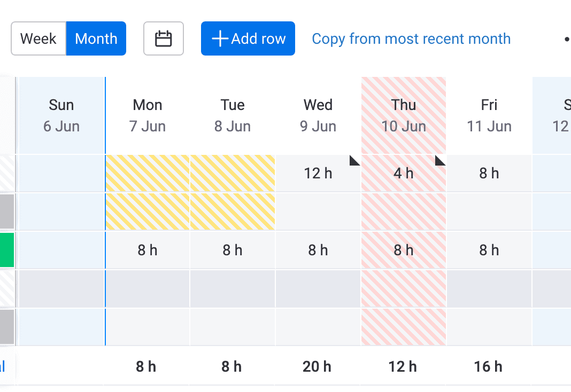Screen dimensions: 571x392
Task: Click Copy from most recent month link
Action: pyautogui.click(x=411, y=38)
